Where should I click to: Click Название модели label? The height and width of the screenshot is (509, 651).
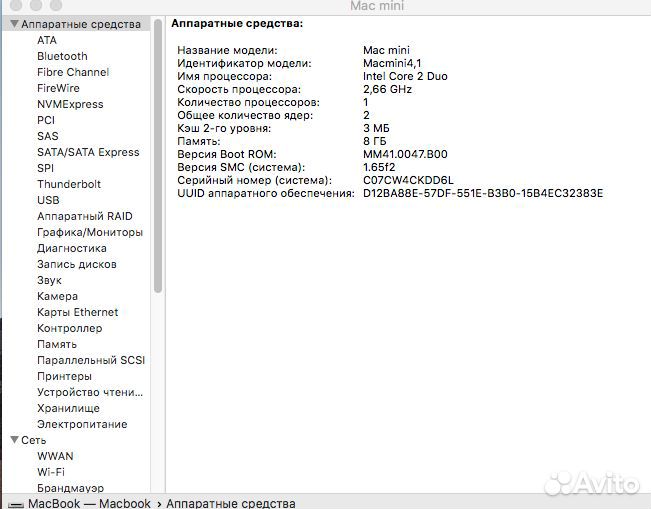coord(227,51)
